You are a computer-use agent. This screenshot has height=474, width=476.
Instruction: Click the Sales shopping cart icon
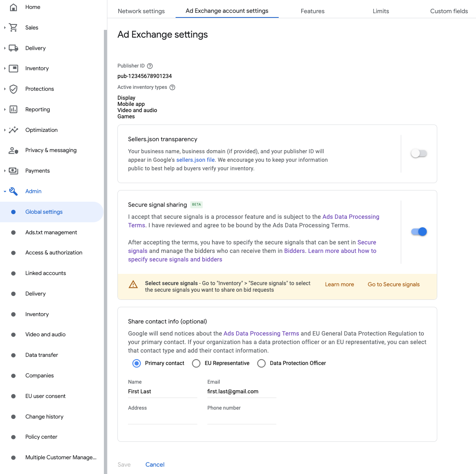[14, 28]
